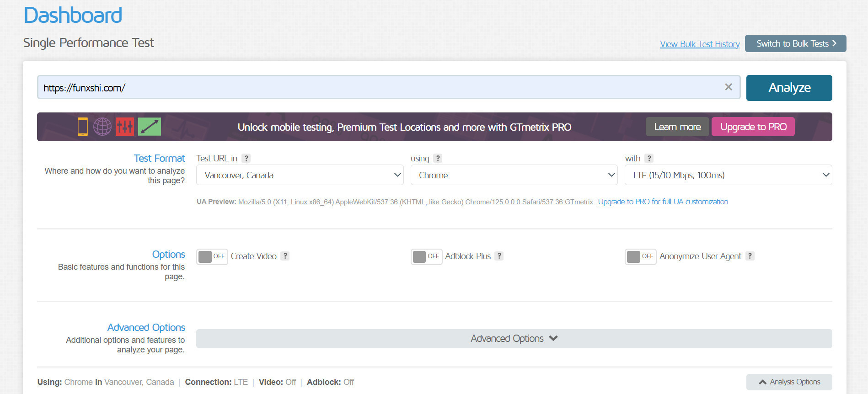
Task: Expand the Advanced Options bar
Action: (x=514, y=339)
